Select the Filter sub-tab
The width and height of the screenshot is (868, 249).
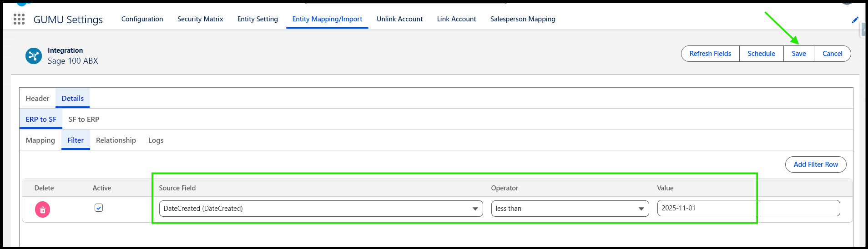pyautogui.click(x=76, y=140)
